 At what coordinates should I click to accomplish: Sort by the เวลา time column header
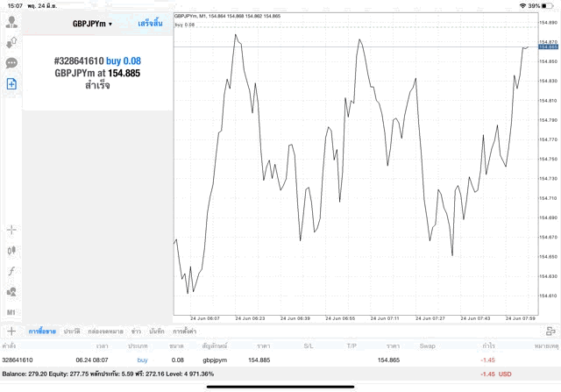pyautogui.click(x=102, y=346)
